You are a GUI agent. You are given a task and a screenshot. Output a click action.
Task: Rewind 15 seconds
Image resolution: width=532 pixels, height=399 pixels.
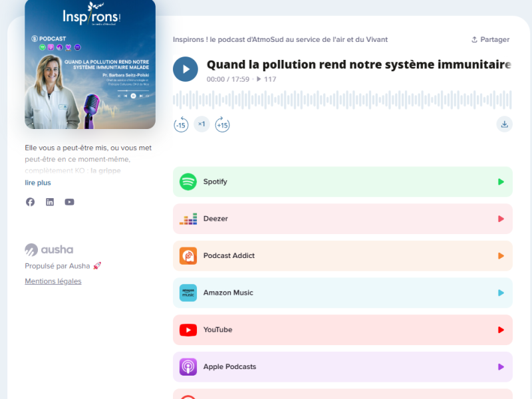(181, 124)
